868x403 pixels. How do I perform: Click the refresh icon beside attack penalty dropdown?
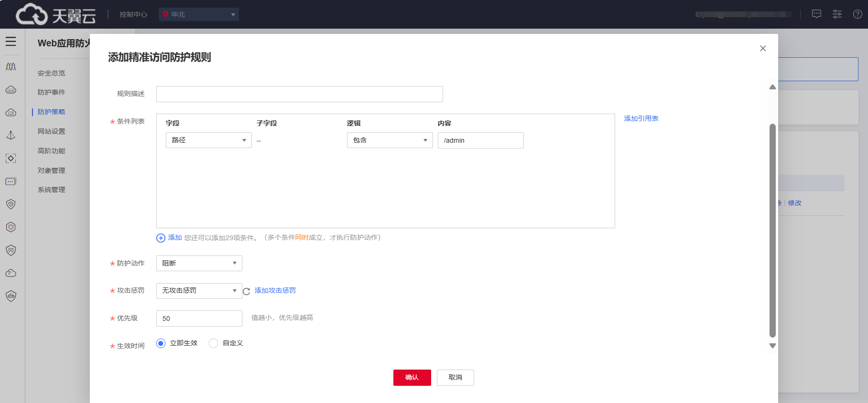pyautogui.click(x=247, y=291)
